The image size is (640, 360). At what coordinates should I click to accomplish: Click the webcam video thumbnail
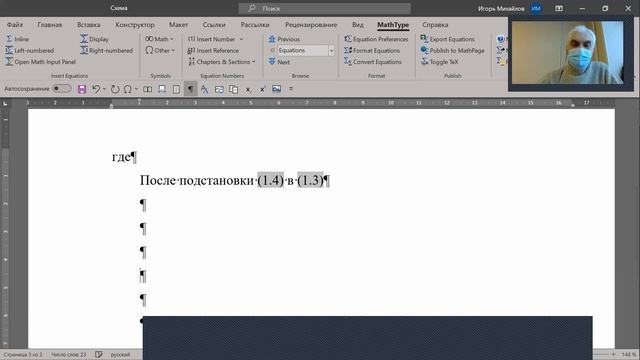567,53
